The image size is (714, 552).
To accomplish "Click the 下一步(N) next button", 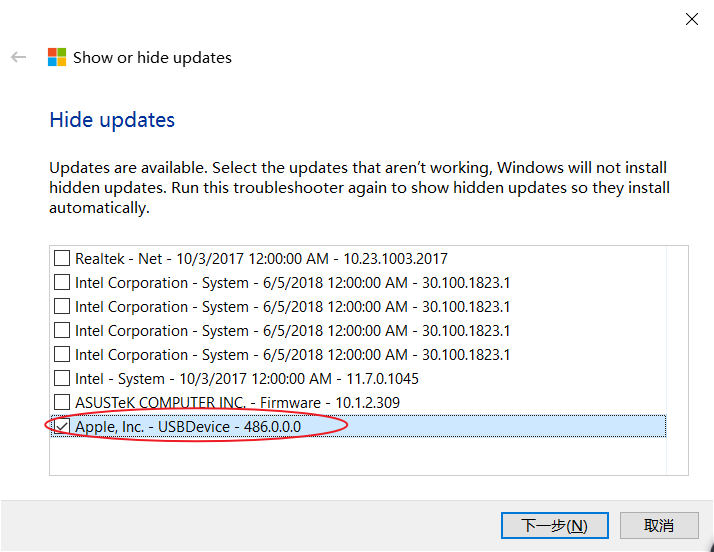I will coord(555,526).
